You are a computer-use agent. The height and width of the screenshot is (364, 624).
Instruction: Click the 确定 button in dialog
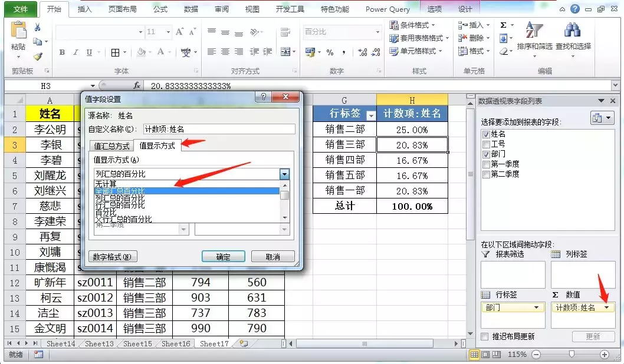click(x=224, y=257)
